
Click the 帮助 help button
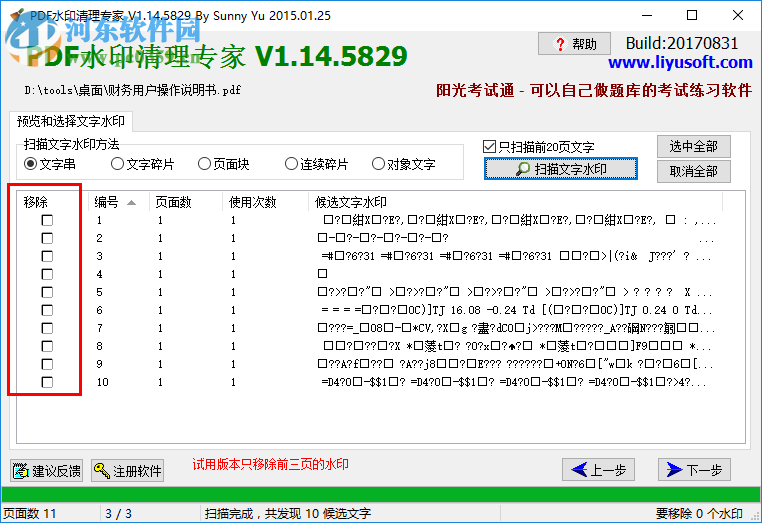pyautogui.click(x=574, y=44)
